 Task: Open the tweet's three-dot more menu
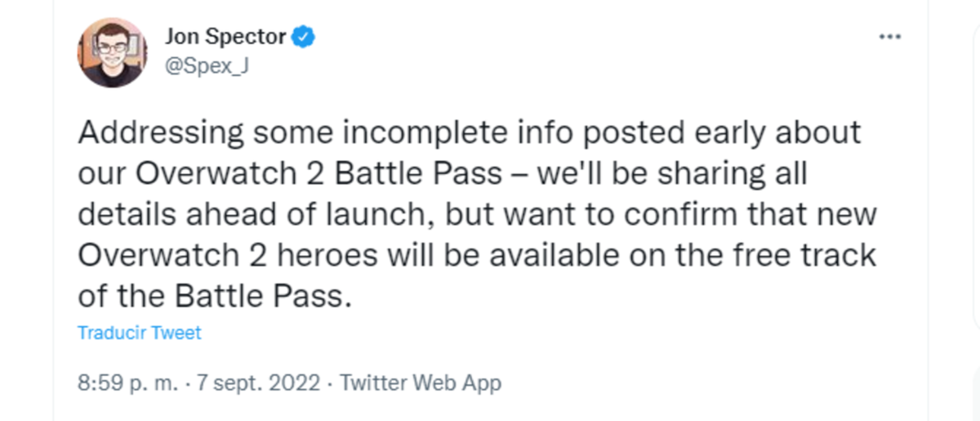click(889, 37)
